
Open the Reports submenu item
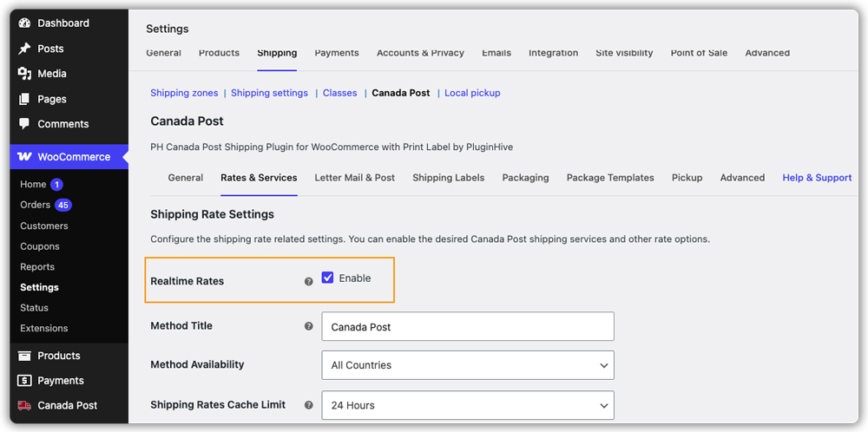[x=37, y=266]
